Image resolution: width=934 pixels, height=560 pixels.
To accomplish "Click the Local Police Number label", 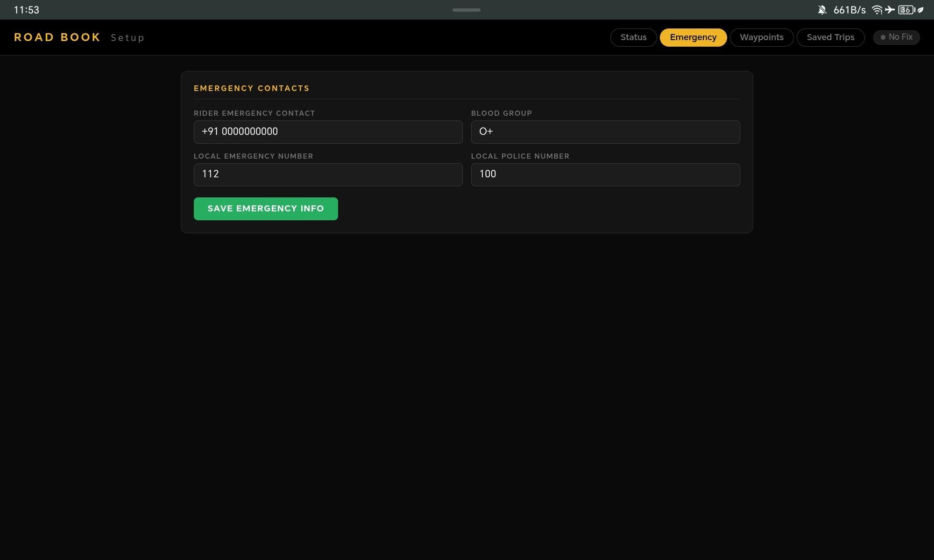I will tap(520, 156).
